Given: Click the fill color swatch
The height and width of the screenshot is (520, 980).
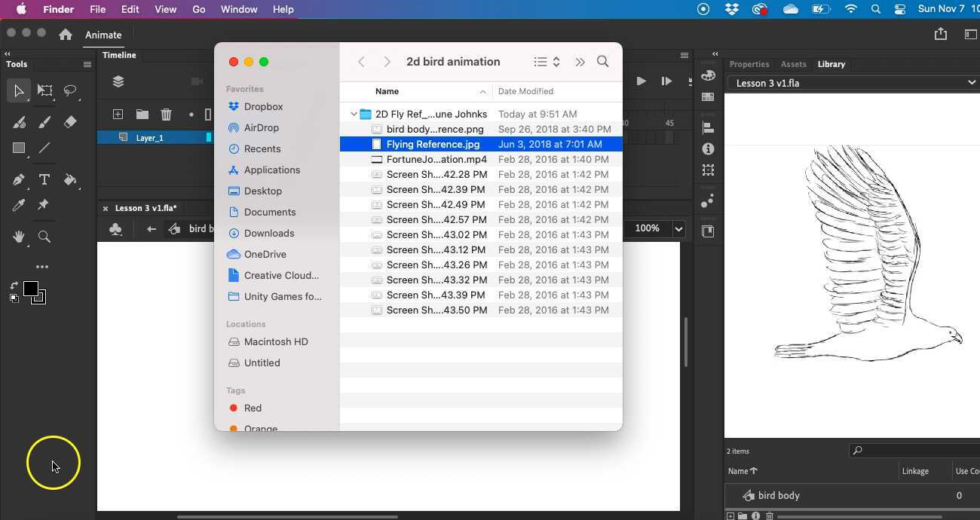Looking at the screenshot, I should tap(38, 297).
